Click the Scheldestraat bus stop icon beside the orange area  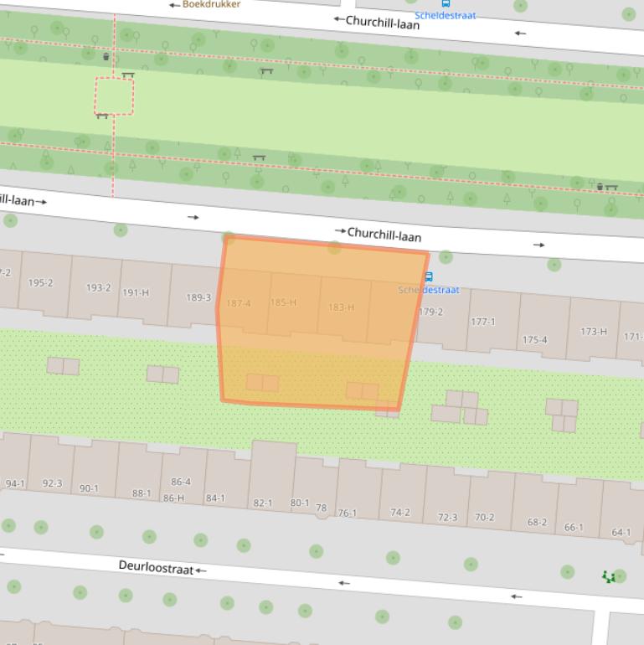(429, 277)
